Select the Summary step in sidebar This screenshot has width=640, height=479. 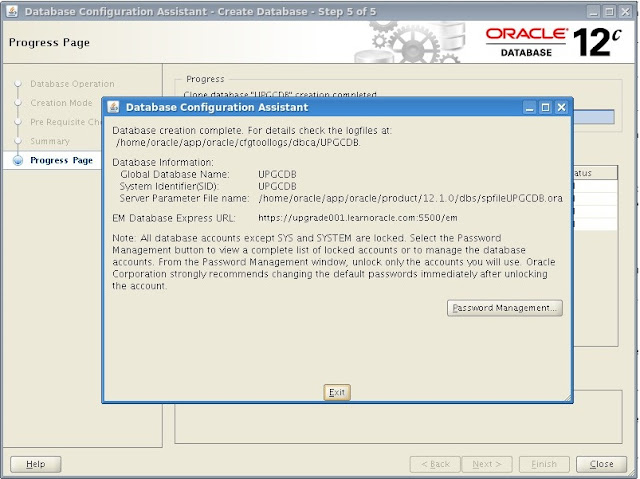(x=50, y=141)
